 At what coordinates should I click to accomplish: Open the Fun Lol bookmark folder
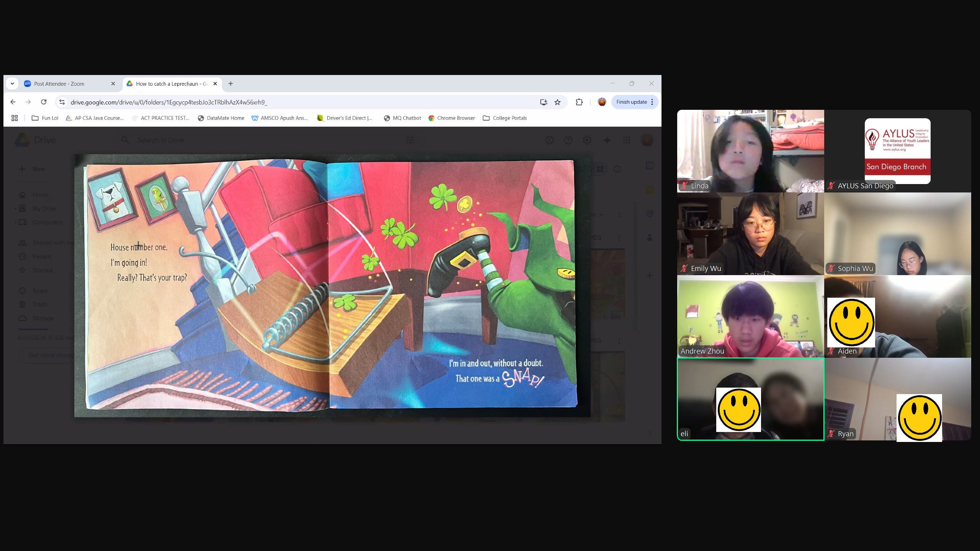[x=45, y=118]
